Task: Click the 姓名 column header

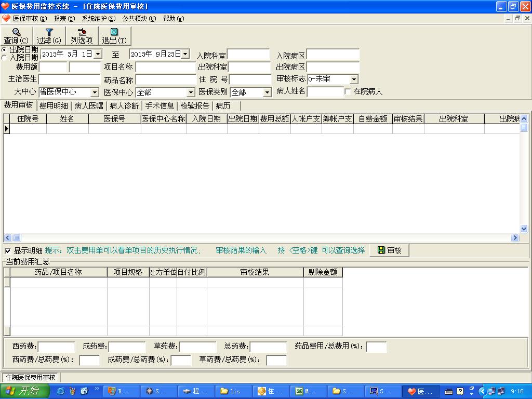Action: [67, 119]
